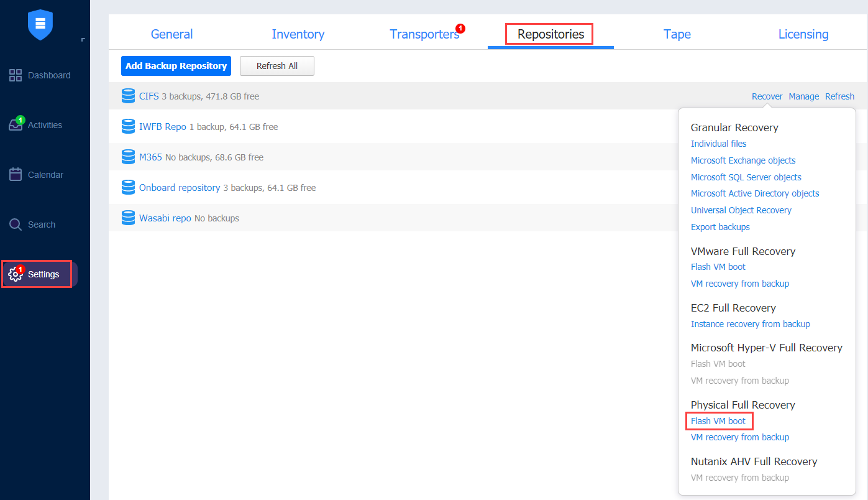Click '3 backups, 64.1 GB free' text

tap(270, 188)
